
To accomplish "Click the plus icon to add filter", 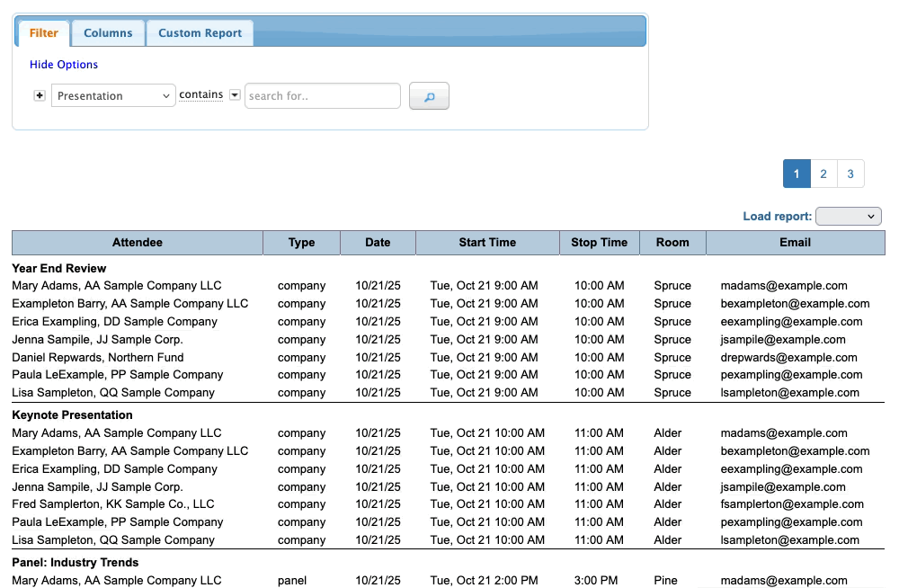I will (40, 96).
